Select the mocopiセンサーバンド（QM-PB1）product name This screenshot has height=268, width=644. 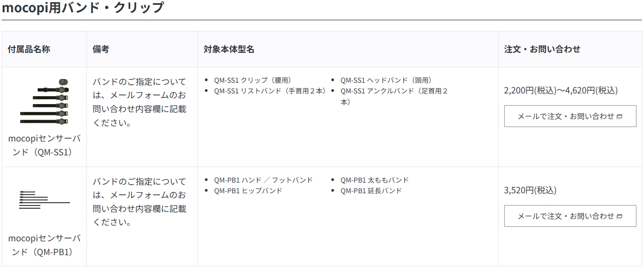pyautogui.click(x=44, y=245)
